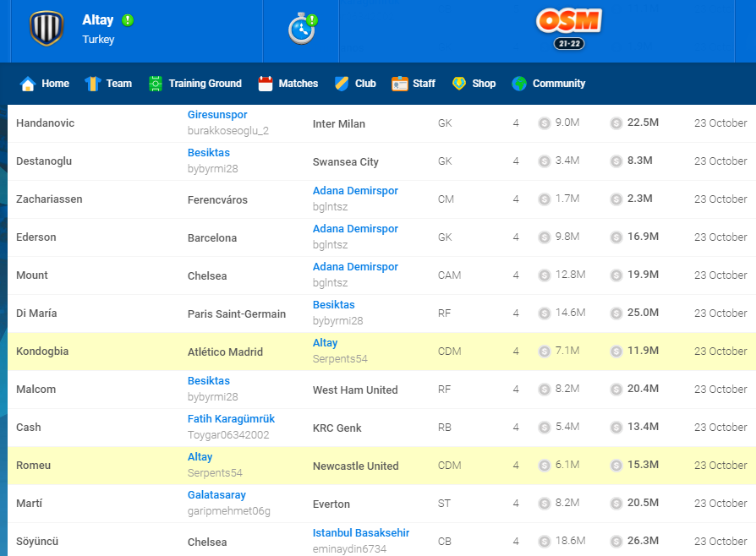
Task: Open Adana Demirspor link in Zachariassen row
Action: (355, 191)
